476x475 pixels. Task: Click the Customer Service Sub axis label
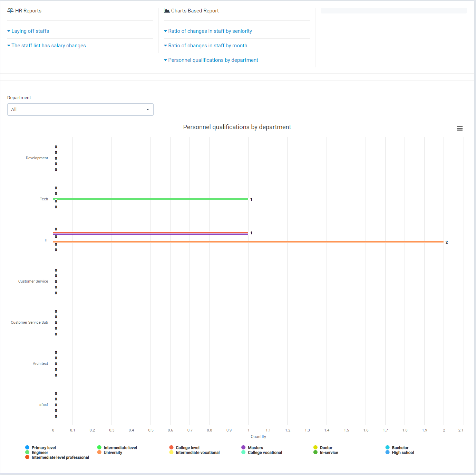29,322
